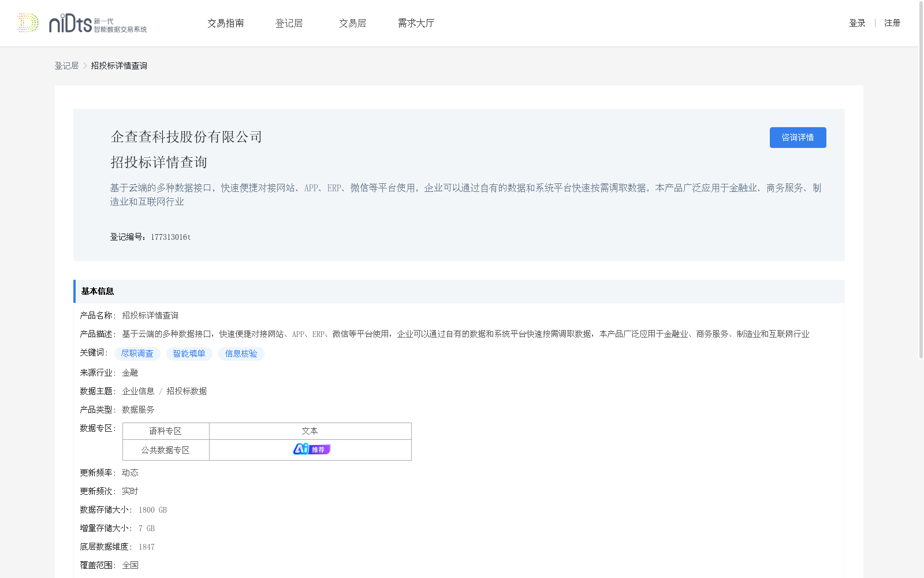
Task: Click the 公共数据专区 table cell
Action: click(166, 450)
